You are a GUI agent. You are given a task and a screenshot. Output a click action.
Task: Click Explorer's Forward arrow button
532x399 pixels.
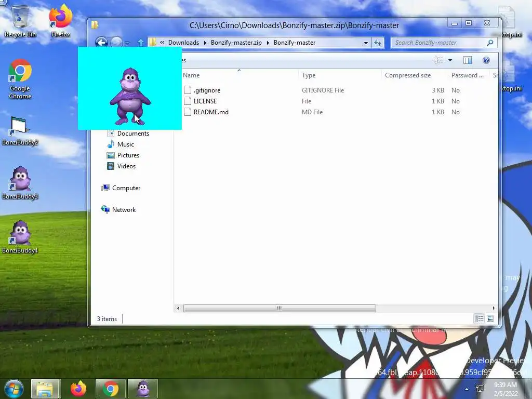click(x=116, y=43)
